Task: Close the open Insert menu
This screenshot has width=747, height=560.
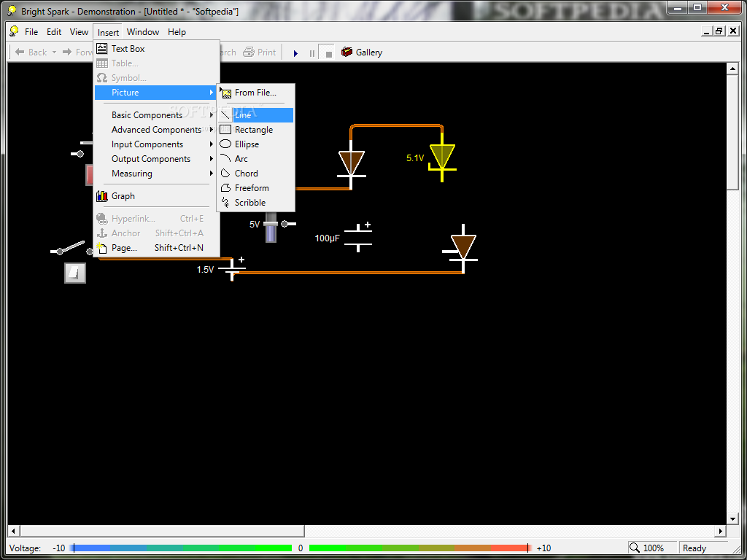Action: [x=108, y=32]
